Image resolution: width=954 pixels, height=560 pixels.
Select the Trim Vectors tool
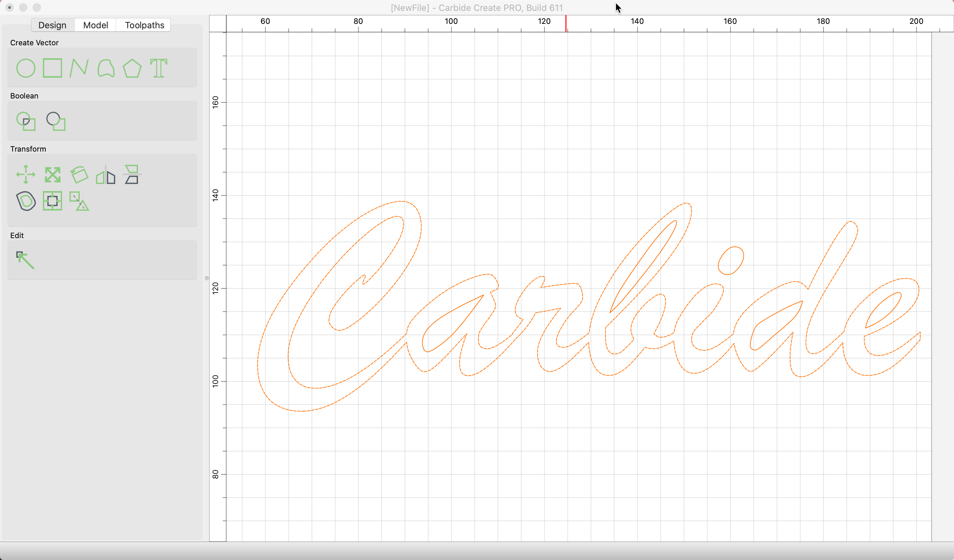pos(79,201)
